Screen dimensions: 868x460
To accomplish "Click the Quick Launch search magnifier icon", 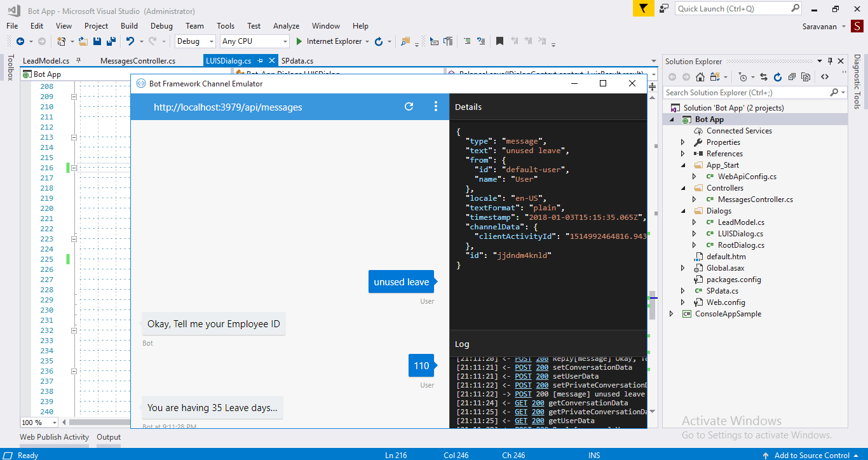I will tap(796, 8).
